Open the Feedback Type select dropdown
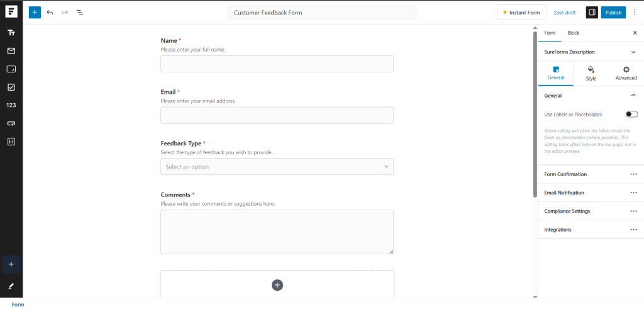The height and width of the screenshot is (309, 644). click(277, 166)
